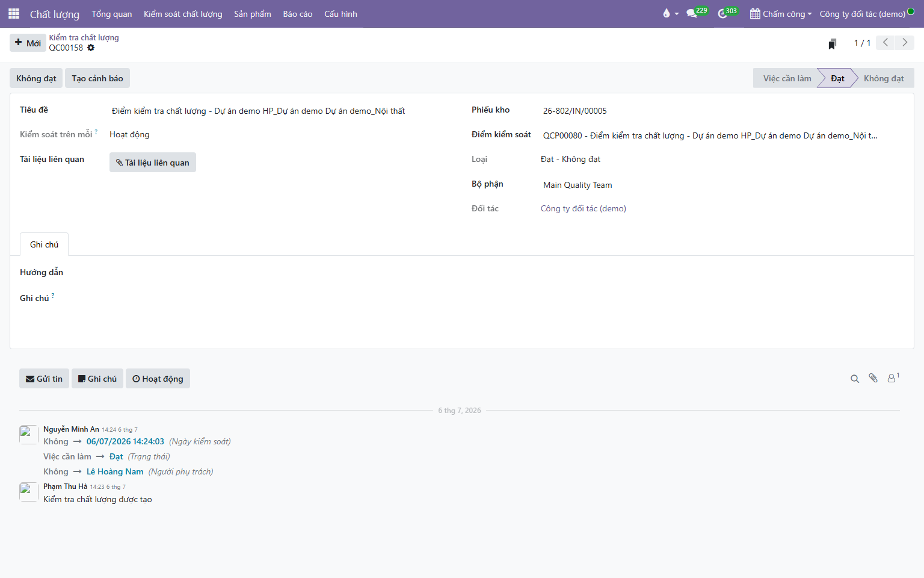Open the Công ty đối tác (demo) partner link
The image size is (924, 578).
point(584,209)
